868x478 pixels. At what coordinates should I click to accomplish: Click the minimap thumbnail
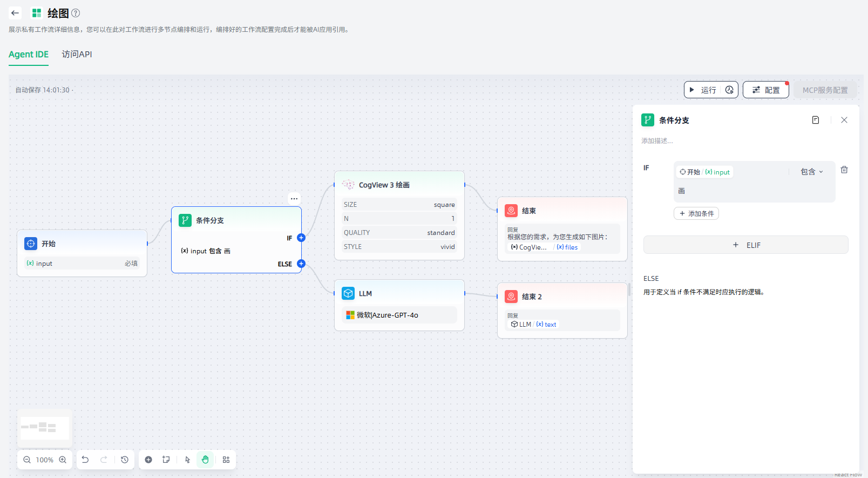[x=45, y=428]
